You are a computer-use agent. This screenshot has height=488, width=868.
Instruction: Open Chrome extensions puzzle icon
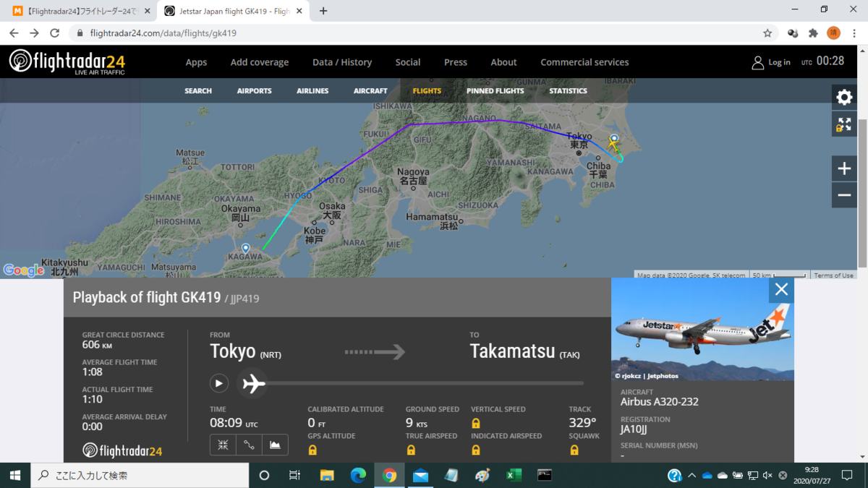click(x=813, y=33)
